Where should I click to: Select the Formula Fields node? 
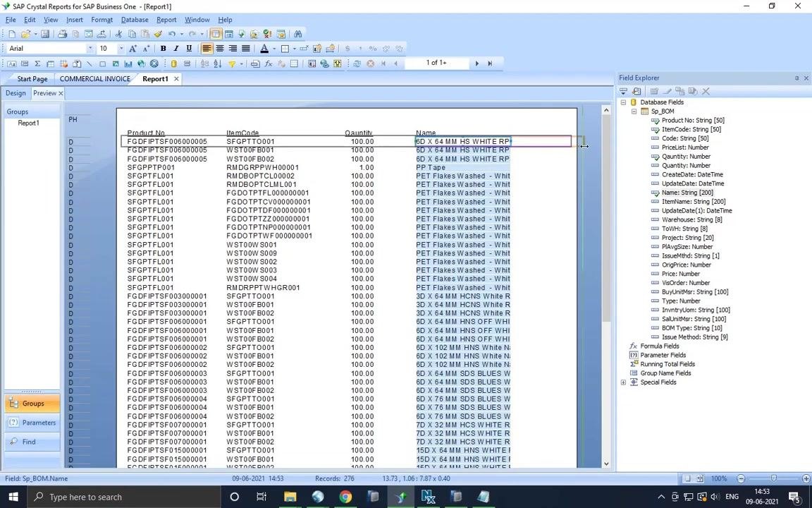[659, 346]
